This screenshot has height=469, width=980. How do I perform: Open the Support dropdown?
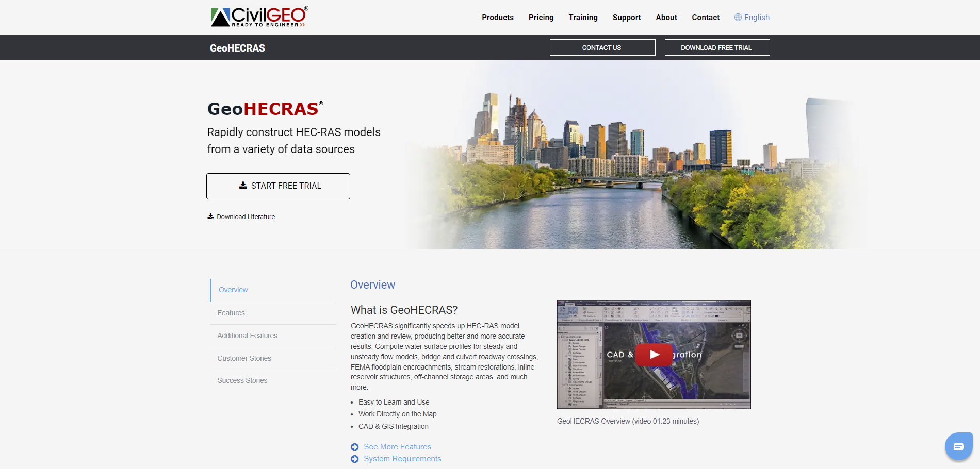click(x=626, y=17)
